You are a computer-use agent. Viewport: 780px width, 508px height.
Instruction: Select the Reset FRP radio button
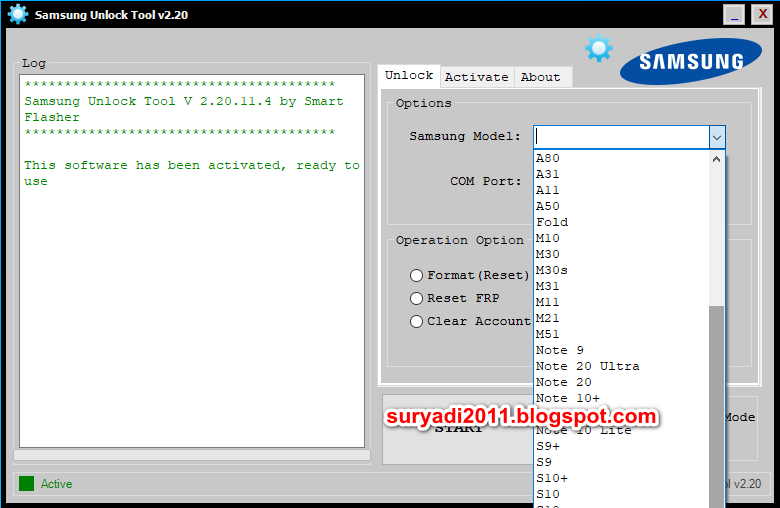pos(416,298)
